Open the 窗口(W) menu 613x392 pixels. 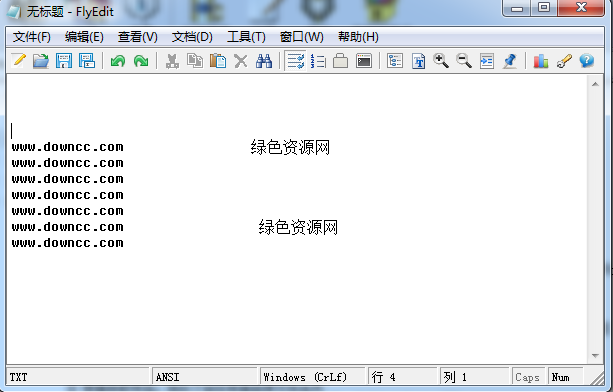pos(301,37)
